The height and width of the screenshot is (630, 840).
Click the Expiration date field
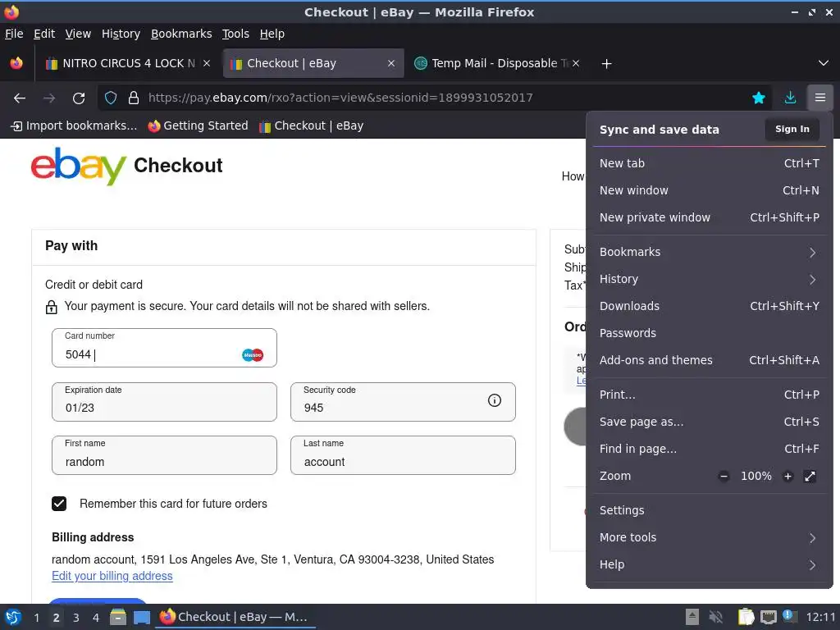[x=164, y=402]
